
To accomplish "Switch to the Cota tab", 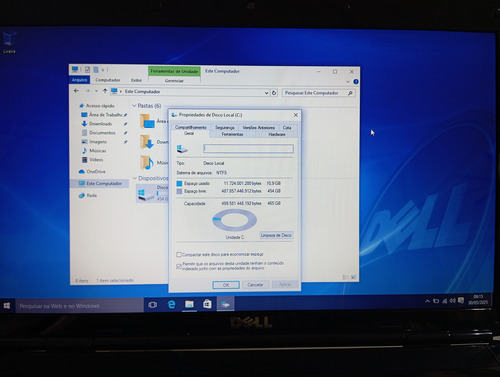I will click(x=287, y=128).
